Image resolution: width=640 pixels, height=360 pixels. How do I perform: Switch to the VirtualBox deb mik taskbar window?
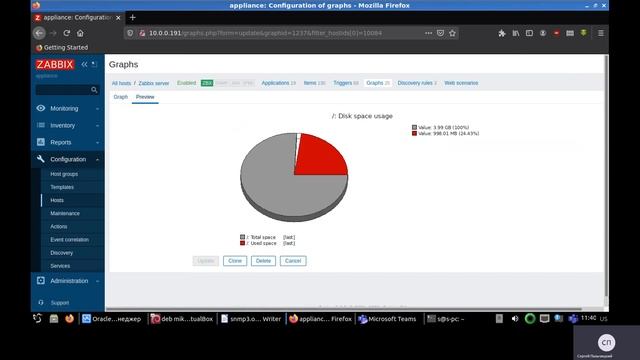pyautogui.click(x=182, y=319)
